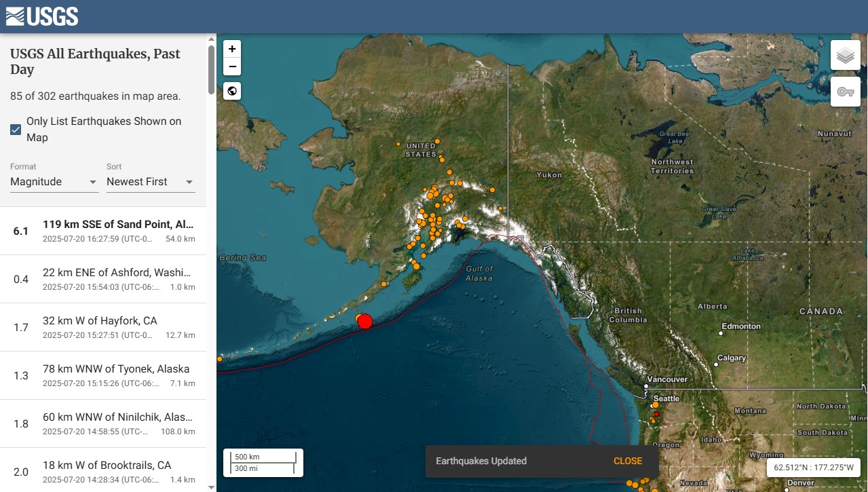Open the map layers panel

tap(845, 55)
